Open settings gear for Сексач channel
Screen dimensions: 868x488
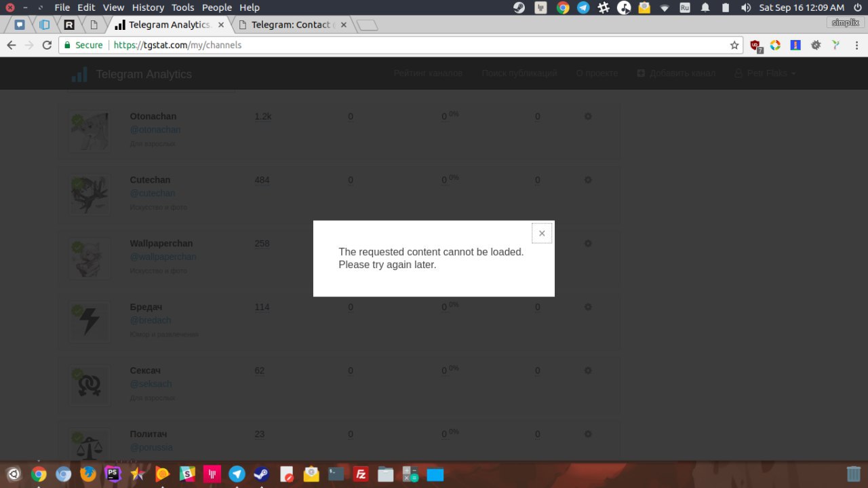click(x=588, y=371)
